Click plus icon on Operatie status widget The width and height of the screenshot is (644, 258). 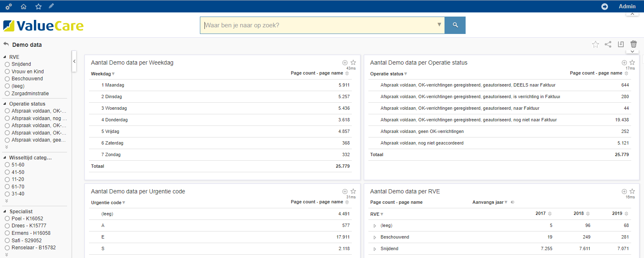point(624,63)
